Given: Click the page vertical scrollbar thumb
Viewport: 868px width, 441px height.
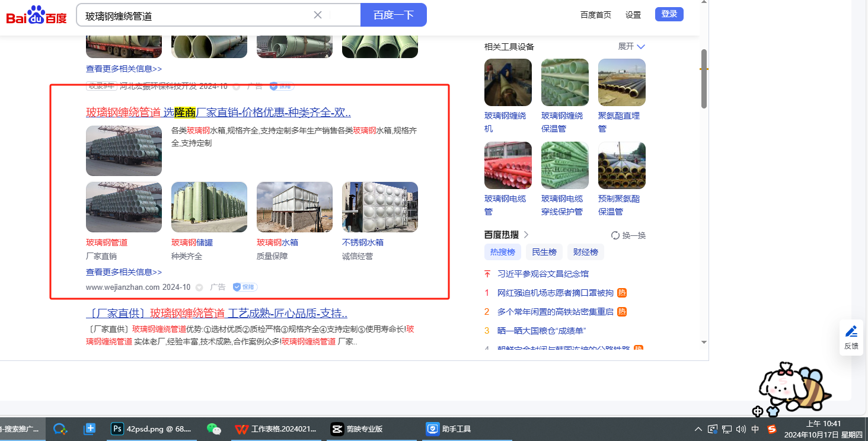Looking at the screenshot, I should (704, 79).
